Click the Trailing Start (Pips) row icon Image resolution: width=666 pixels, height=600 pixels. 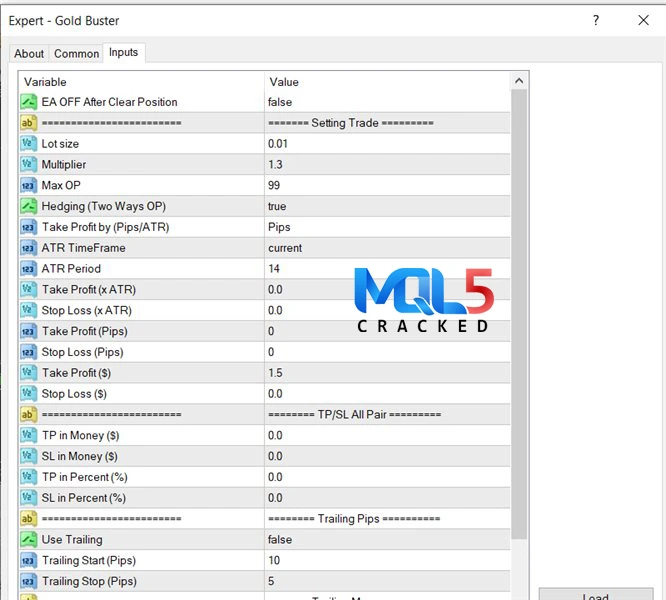(x=28, y=560)
